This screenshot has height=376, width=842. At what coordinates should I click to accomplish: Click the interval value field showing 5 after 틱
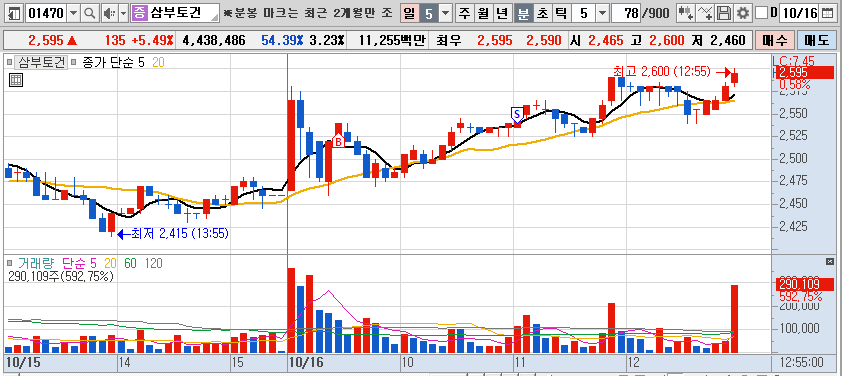click(x=584, y=13)
